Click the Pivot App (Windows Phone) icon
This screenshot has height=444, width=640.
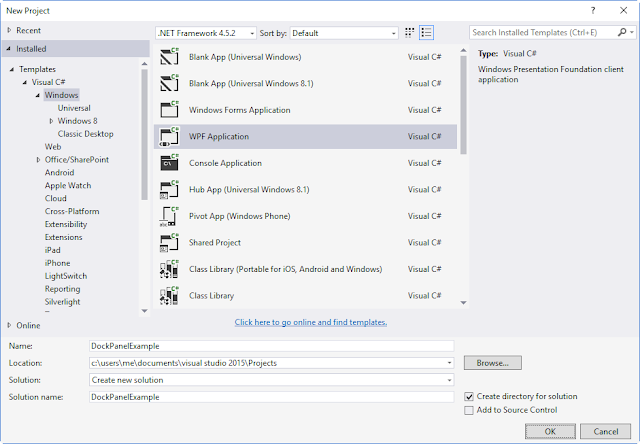click(x=169, y=216)
